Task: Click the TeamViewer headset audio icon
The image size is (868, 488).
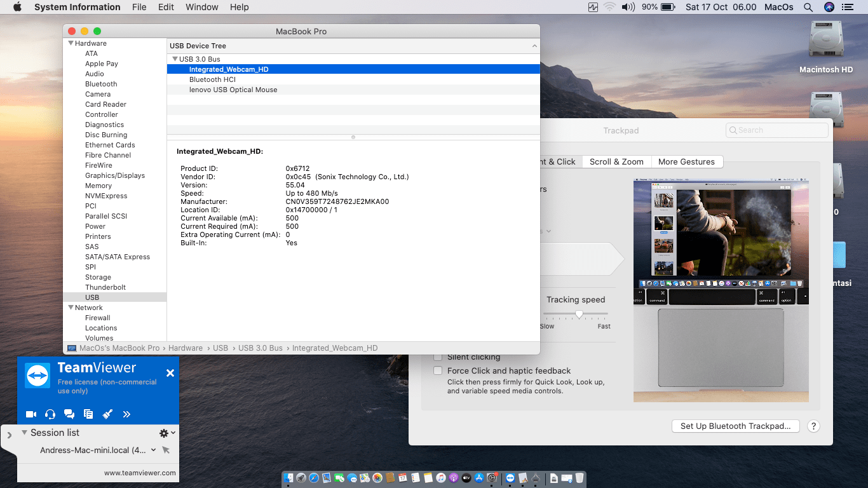Action: click(50, 414)
